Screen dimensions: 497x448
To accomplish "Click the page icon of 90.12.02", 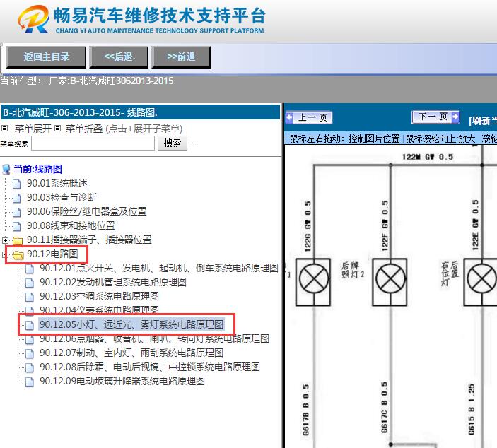I will pyautogui.click(x=30, y=283).
